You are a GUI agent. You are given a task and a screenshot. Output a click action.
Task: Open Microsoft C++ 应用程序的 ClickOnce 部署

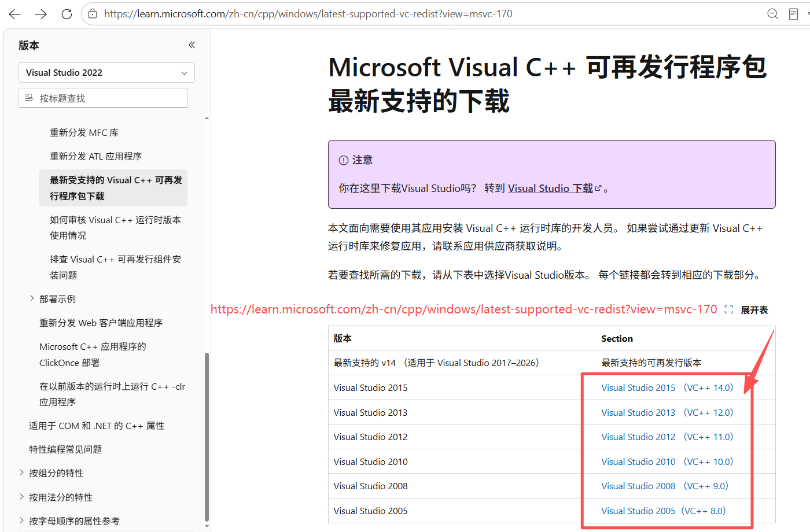(93, 354)
